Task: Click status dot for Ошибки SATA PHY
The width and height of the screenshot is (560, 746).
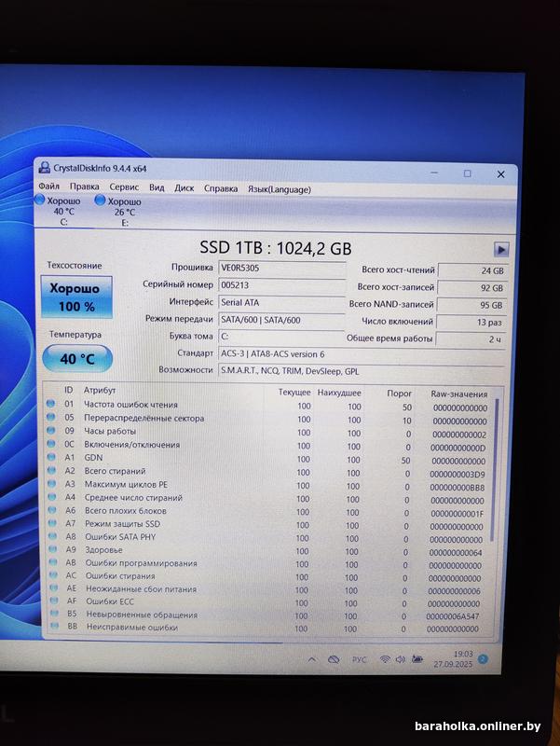Action: click(x=53, y=536)
